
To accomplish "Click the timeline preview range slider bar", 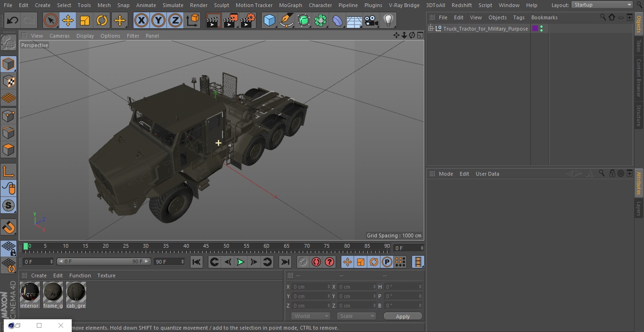I will [104, 261].
